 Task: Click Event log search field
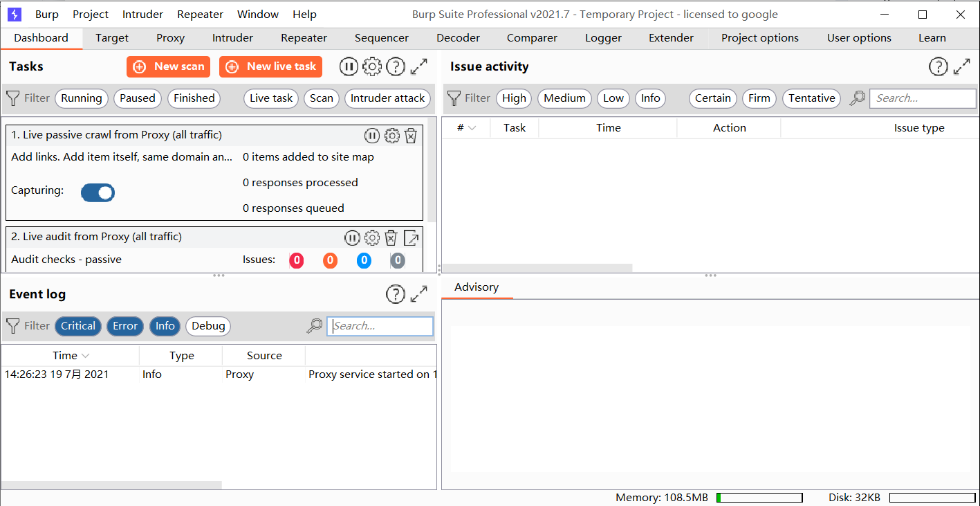[x=380, y=326]
